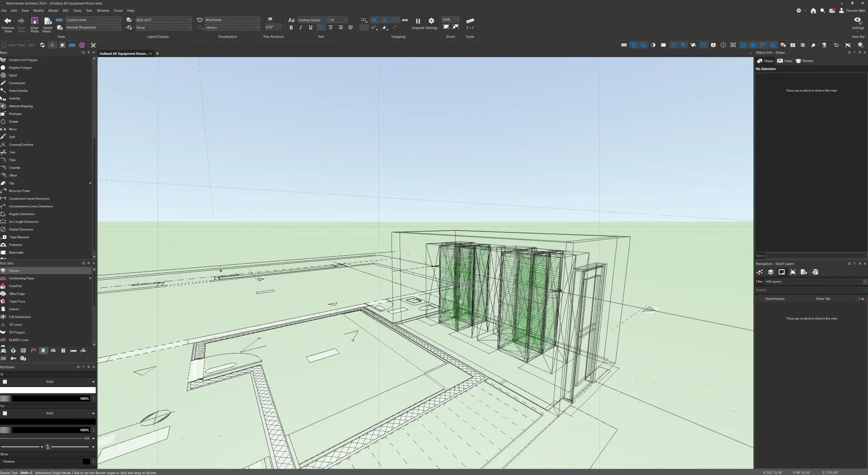Open the Furn/Fixtures tool set icon
This screenshot has width=868, height=475.
63,350
